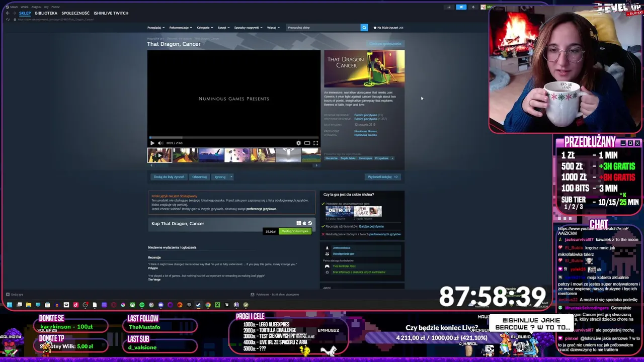Viewport: 644px width, 362px height.
Task: Click the search magnifier button
Action: click(x=364, y=28)
